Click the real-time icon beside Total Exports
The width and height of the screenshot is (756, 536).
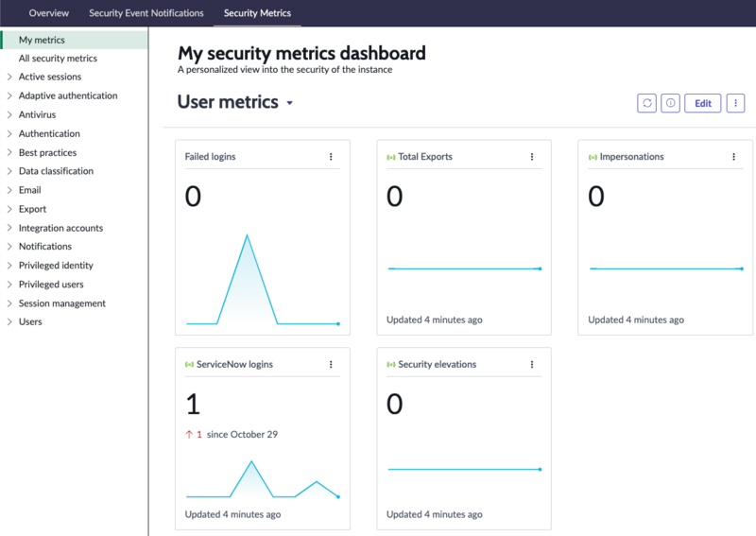[x=391, y=157]
